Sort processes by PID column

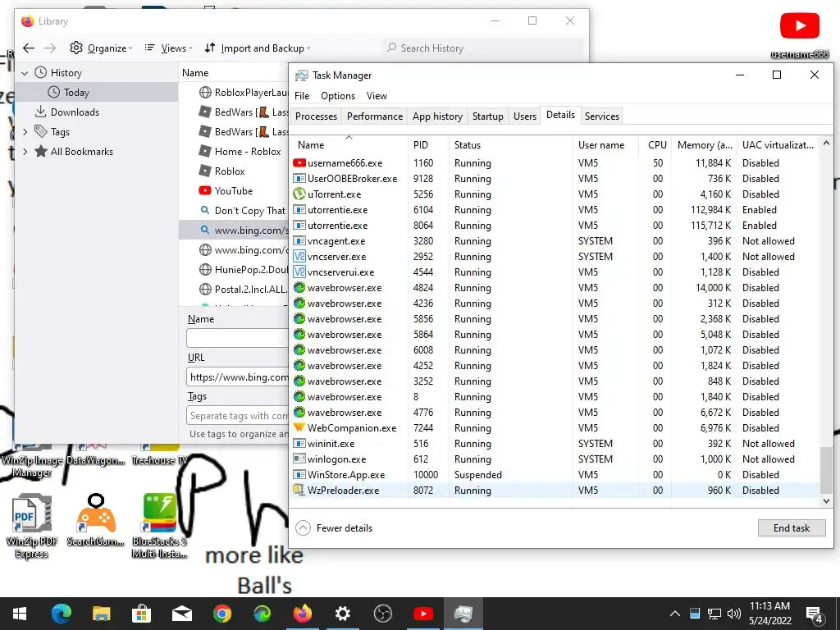pyautogui.click(x=428, y=144)
